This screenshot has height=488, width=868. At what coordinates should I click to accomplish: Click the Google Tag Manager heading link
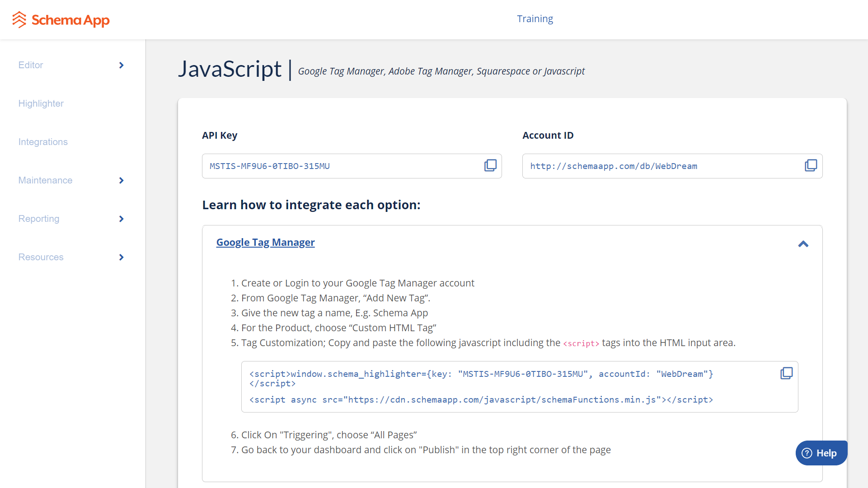265,242
